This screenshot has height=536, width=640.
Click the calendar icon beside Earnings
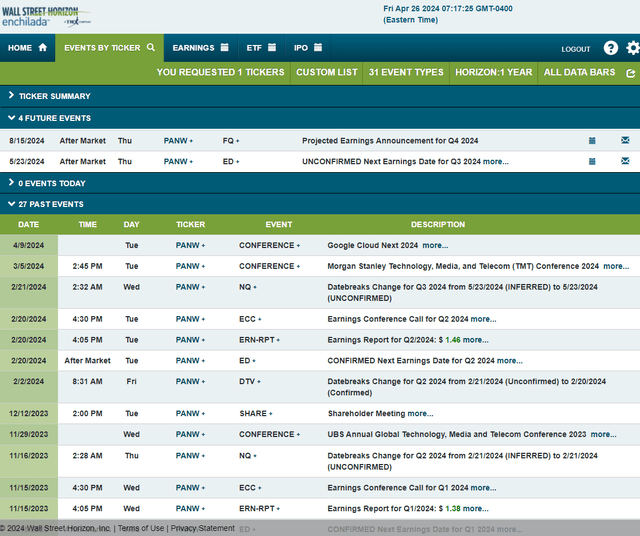point(224,47)
